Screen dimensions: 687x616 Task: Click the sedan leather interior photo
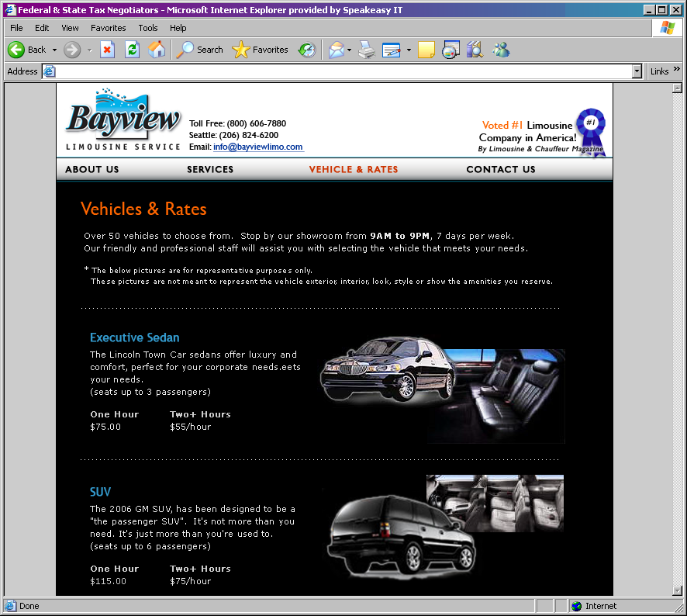[504, 396]
